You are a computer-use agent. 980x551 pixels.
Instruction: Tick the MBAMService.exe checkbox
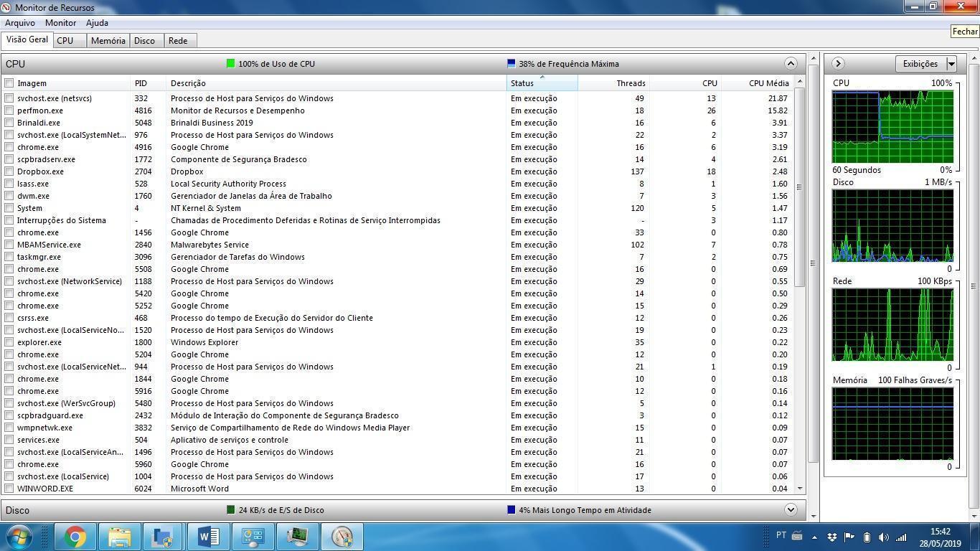pos(9,245)
